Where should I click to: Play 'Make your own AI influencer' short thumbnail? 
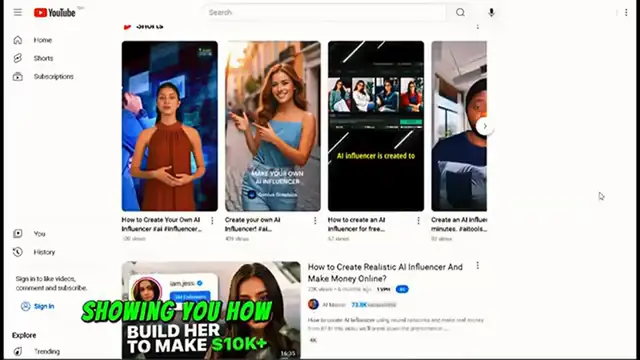click(273, 126)
